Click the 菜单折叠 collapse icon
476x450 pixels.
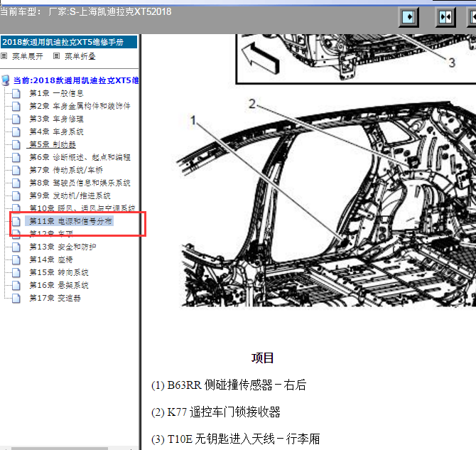click(56, 56)
